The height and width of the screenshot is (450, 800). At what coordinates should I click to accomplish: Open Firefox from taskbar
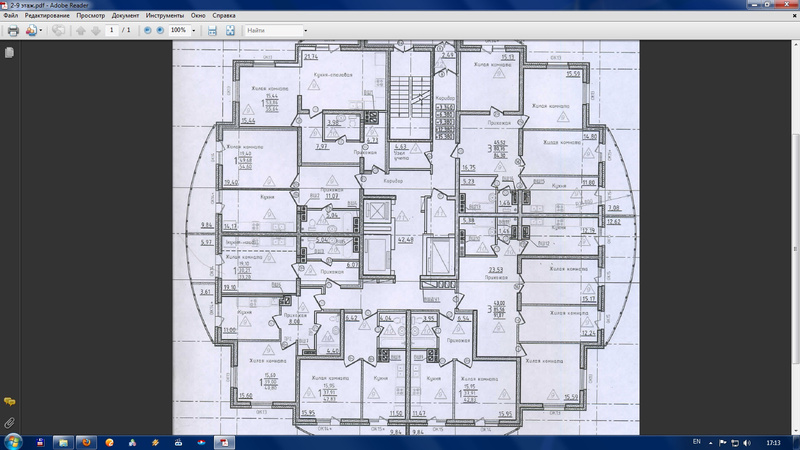86,442
